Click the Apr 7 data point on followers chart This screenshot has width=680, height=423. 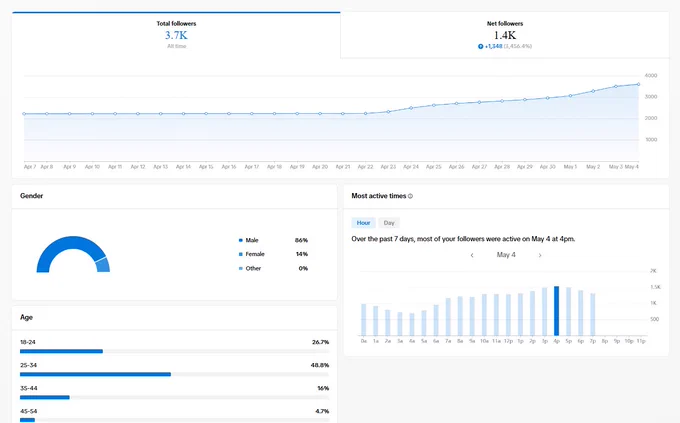pyautogui.click(x=24, y=114)
